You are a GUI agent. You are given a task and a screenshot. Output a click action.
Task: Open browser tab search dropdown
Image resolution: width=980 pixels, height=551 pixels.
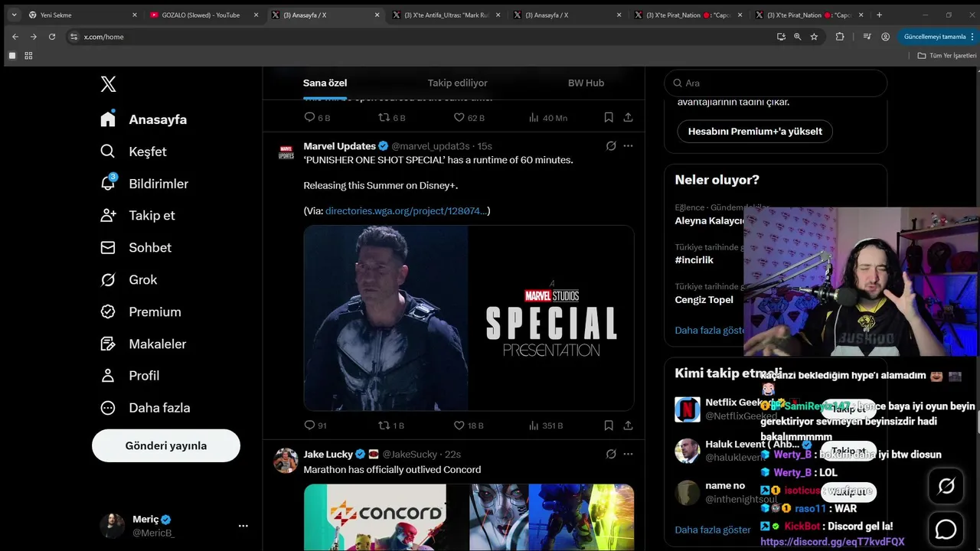click(14, 15)
